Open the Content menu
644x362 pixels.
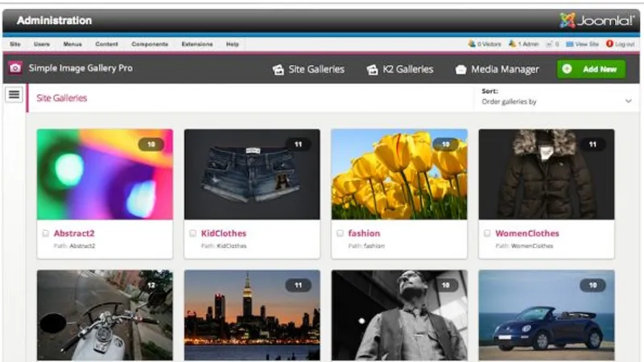[106, 44]
